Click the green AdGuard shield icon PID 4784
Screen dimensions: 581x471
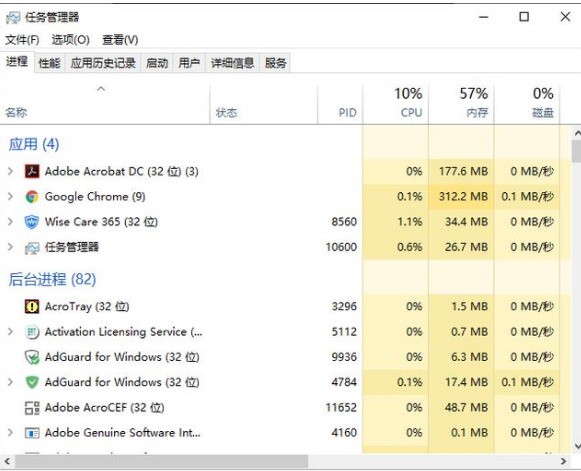pos(32,382)
